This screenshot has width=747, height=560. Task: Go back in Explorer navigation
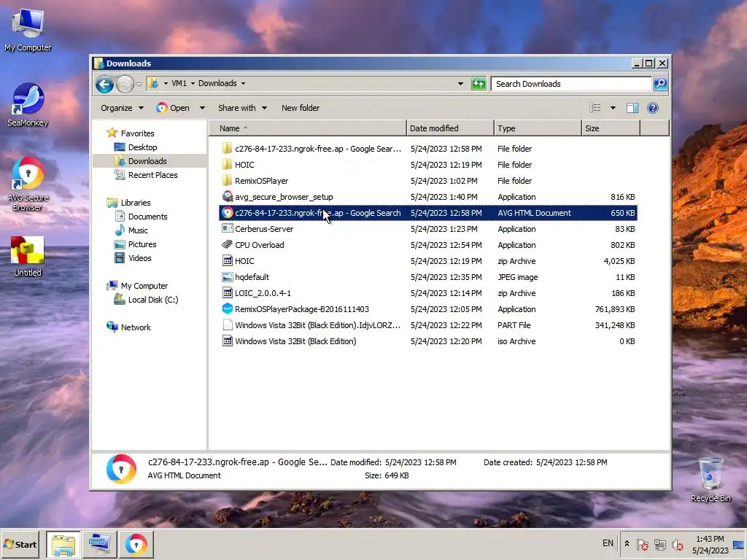pos(104,85)
